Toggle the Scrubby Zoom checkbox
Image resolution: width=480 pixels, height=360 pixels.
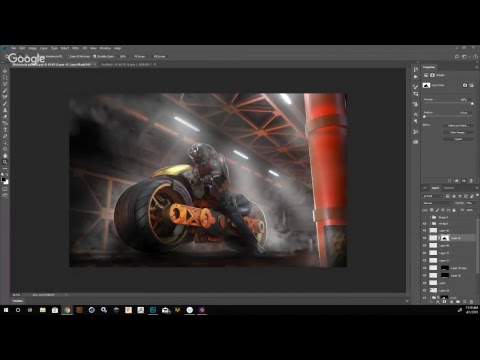(x=94, y=56)
